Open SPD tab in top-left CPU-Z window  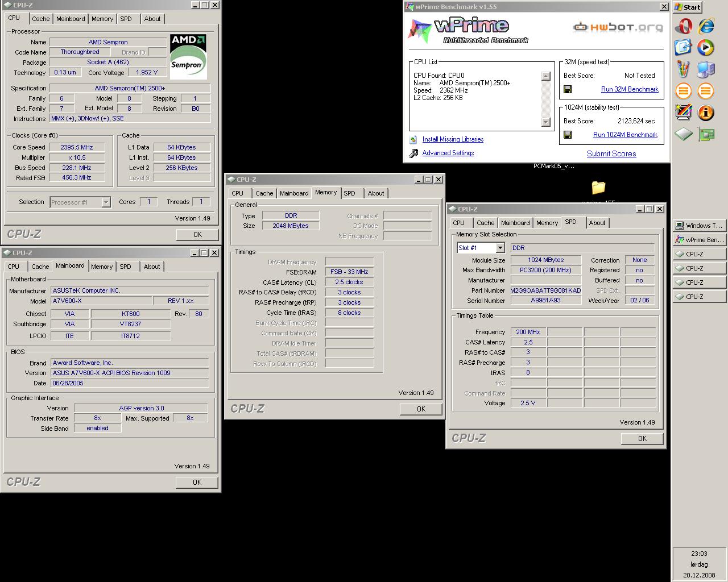[x=126, y=19]
